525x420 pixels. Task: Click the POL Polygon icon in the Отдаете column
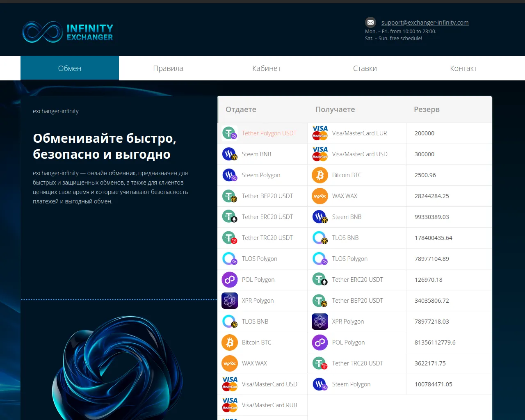coord(230,280)
